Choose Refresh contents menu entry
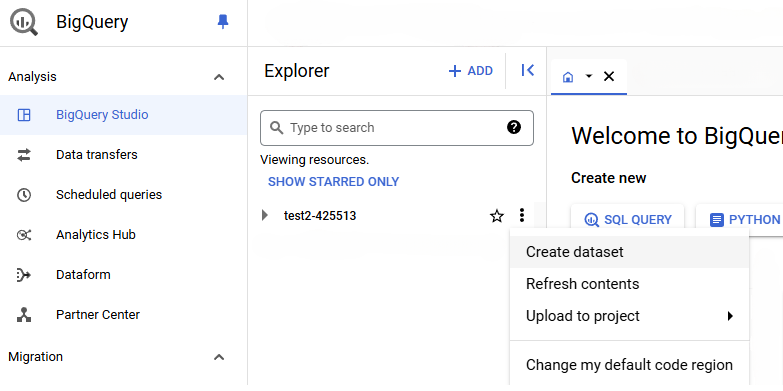783x391 pixels. pyautogui.click(x=629, y=284)
